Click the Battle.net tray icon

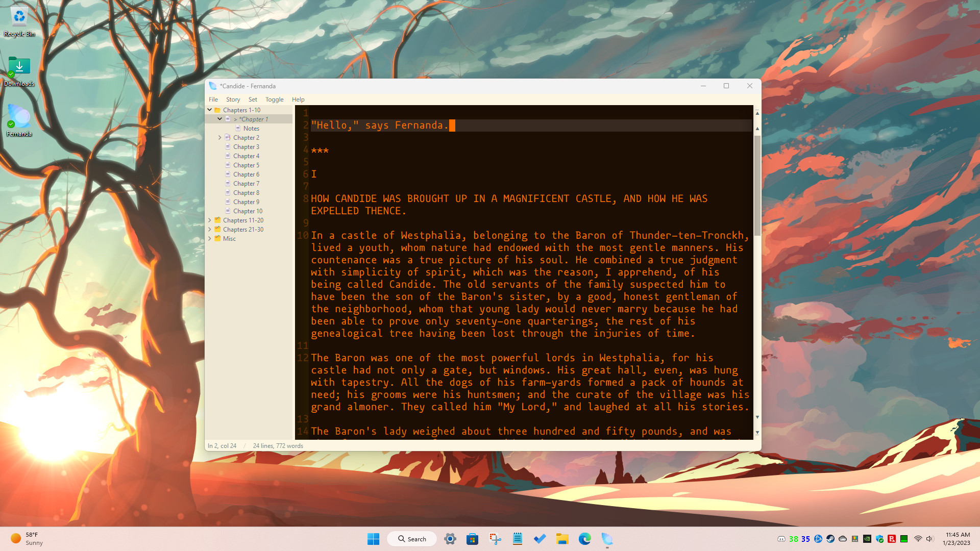tap(818, 539)
